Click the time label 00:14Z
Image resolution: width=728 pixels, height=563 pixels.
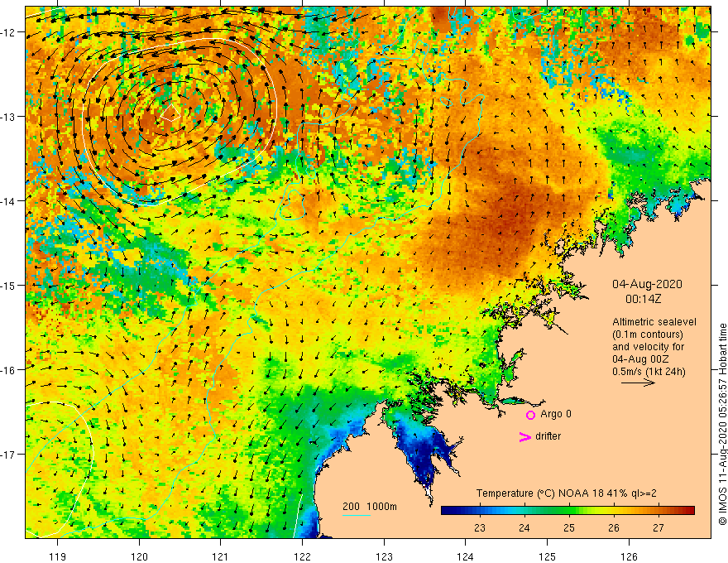coord(643,299)
